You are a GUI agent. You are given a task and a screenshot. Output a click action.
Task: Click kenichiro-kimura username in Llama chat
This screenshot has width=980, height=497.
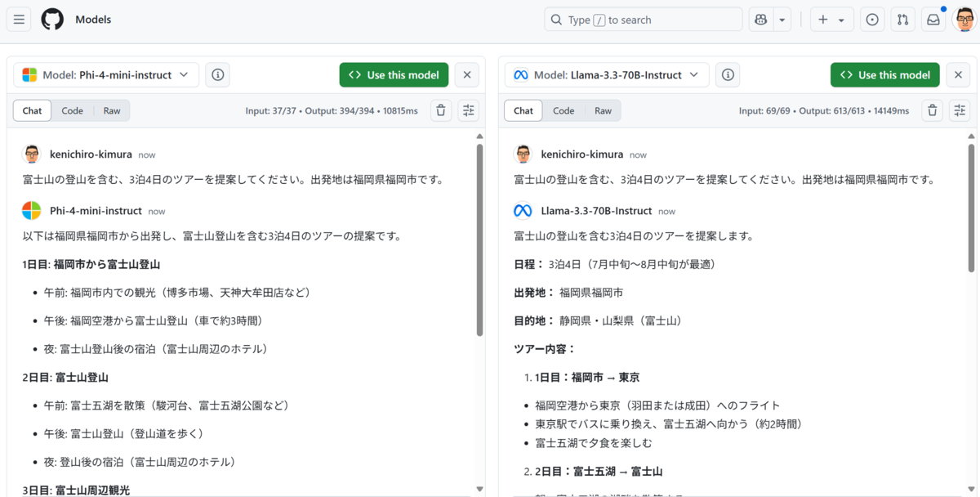tap(583, 154)
